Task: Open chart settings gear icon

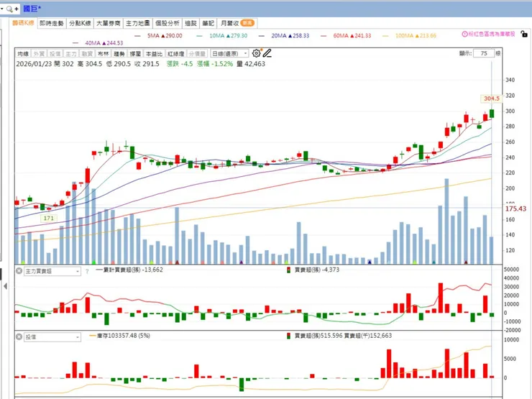Action: pyautogui.click(x=257, y=53)
